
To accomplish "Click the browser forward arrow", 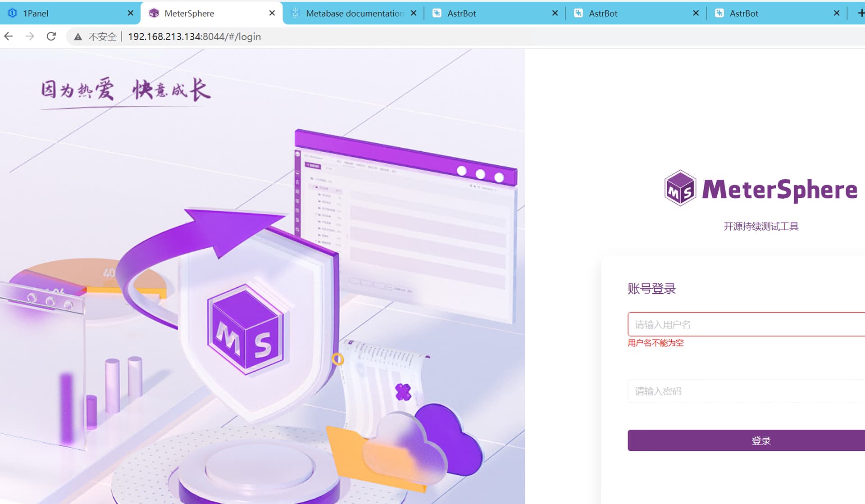I will tap(30, 36).
